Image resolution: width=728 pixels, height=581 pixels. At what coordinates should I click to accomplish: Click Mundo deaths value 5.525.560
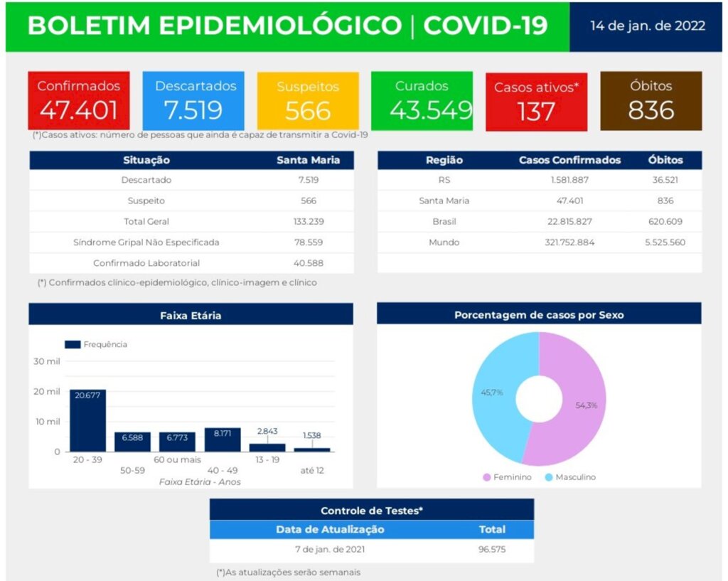click(x=665, y=242)
